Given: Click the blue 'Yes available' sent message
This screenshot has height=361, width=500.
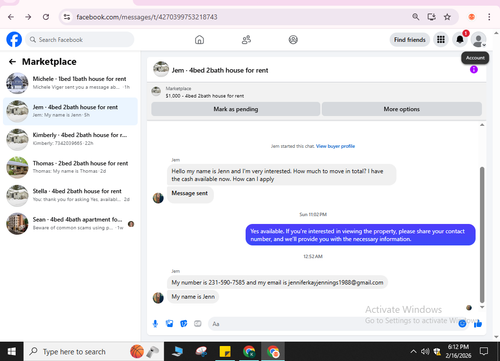Looking at the screenshot, I should tap(361, 235).
